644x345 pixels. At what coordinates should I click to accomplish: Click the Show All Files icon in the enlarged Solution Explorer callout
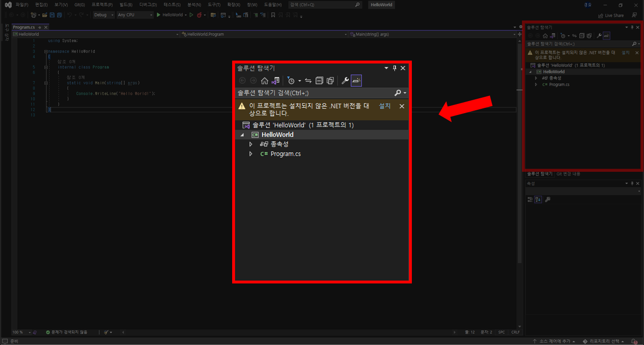coord(330,81)
